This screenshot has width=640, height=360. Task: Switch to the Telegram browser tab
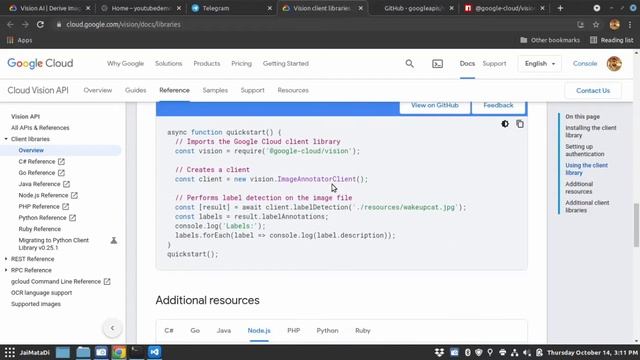point(232,8)
